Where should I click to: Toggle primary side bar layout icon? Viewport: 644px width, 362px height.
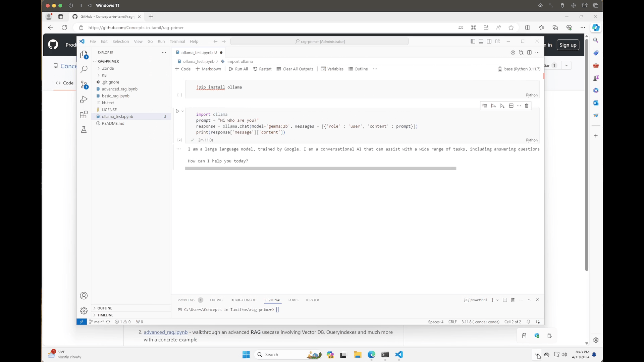tap(473, 42)
